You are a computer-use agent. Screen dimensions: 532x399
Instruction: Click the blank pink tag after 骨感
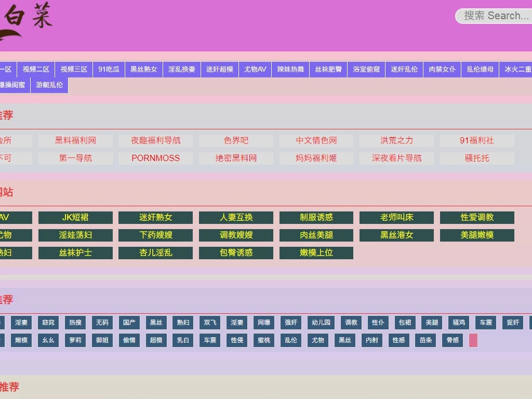(473, 340)
